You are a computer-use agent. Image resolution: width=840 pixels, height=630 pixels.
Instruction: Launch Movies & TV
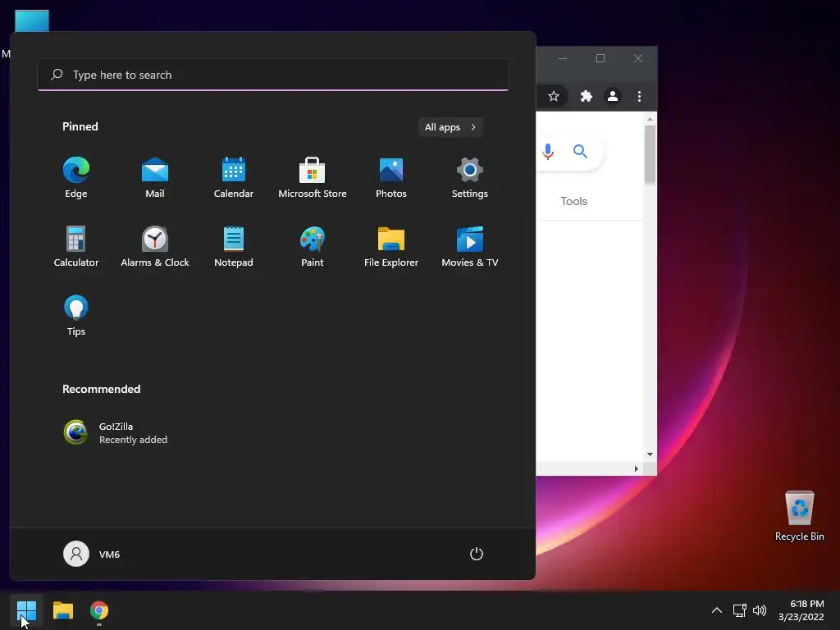[x=470, y=246]
